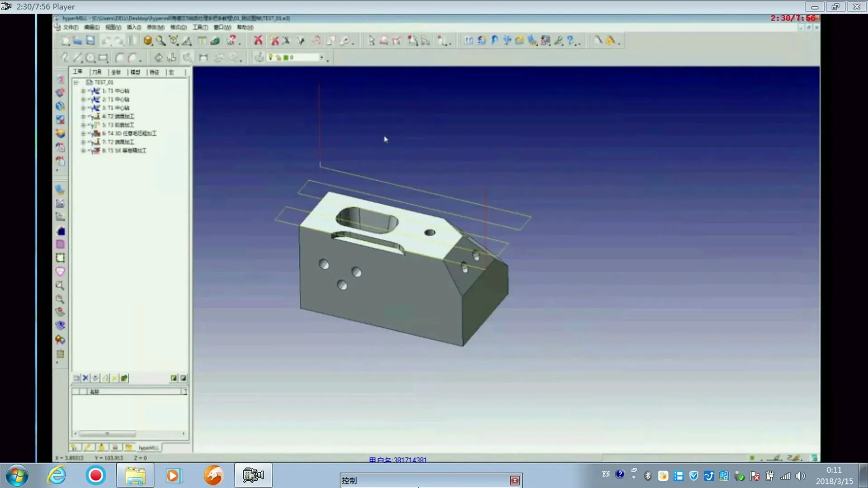Collapse the TEST_01 root tree node
This screenshot has height=488, width=868.
click(x=76, y=82)
